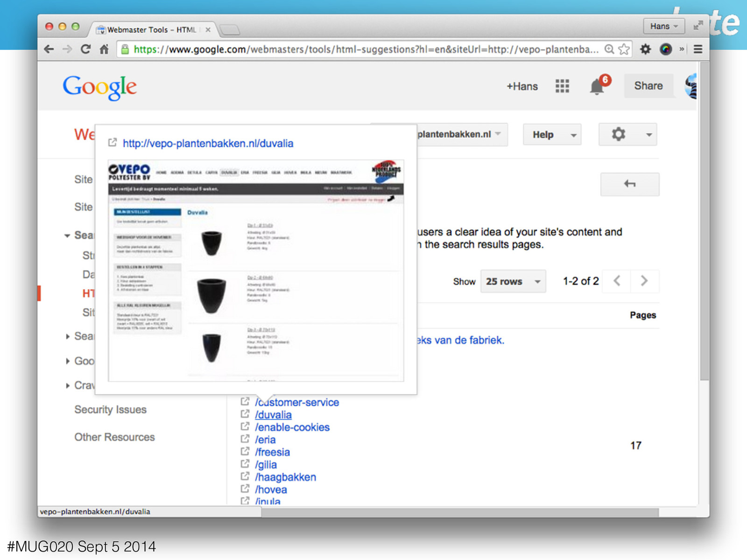This screenshot has width=747, height=560.
Task: Collapse the expanded Sea... sidebar section
Action: 68,236
